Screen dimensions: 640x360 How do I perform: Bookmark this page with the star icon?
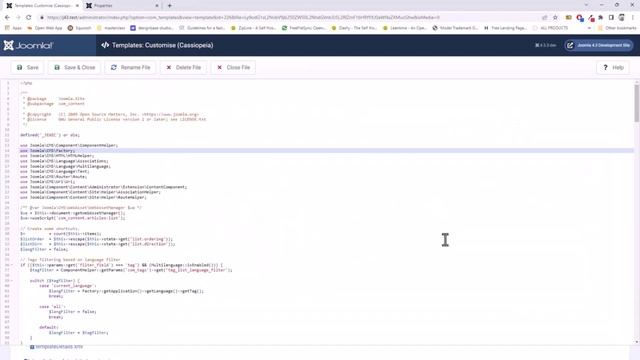(x=555, y=18)
